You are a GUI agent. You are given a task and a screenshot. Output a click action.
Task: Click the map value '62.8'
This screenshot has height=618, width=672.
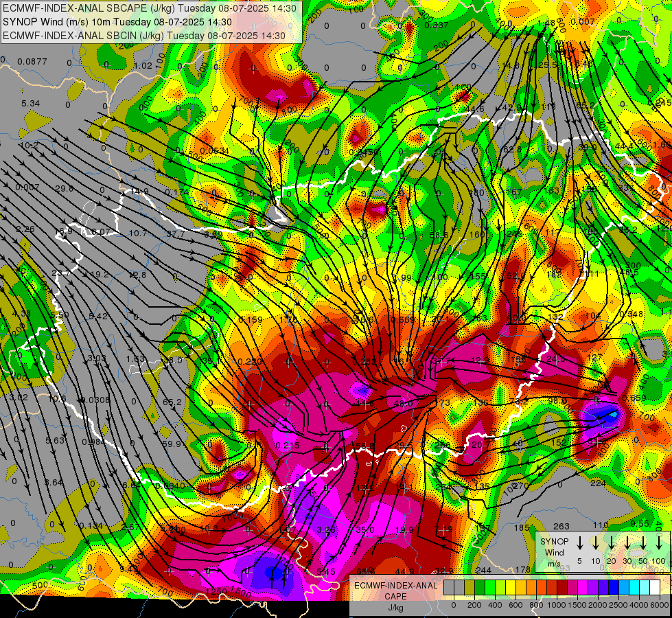coord(512,149)
